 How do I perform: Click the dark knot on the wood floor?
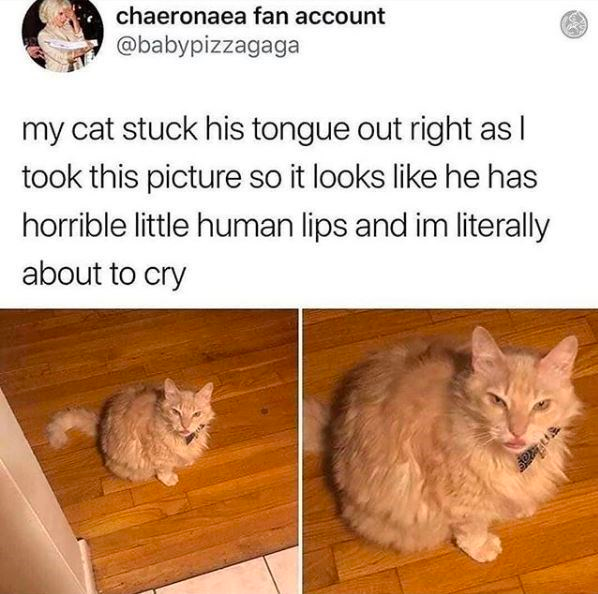point(265,411)
